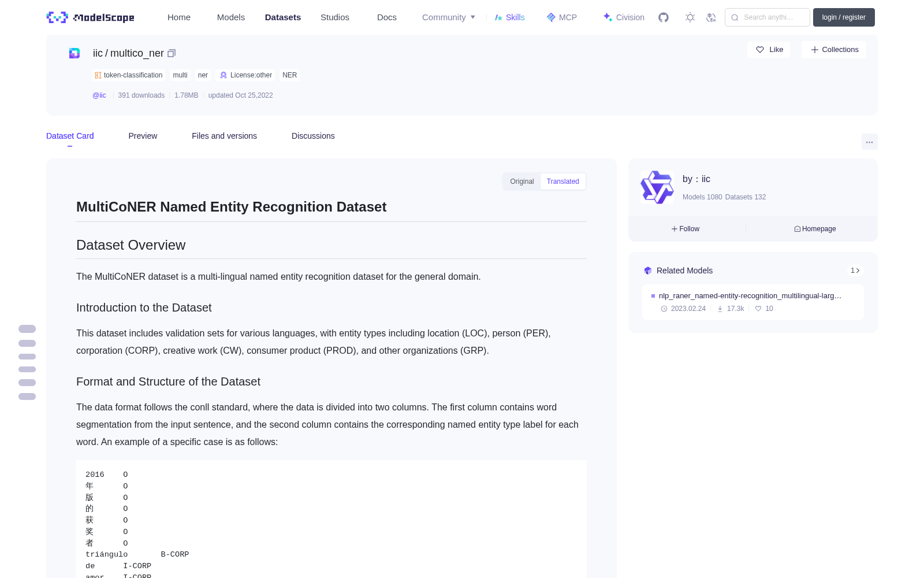Switch site language with the translate icon
924x578 pixels.
(x=711, y=17)
